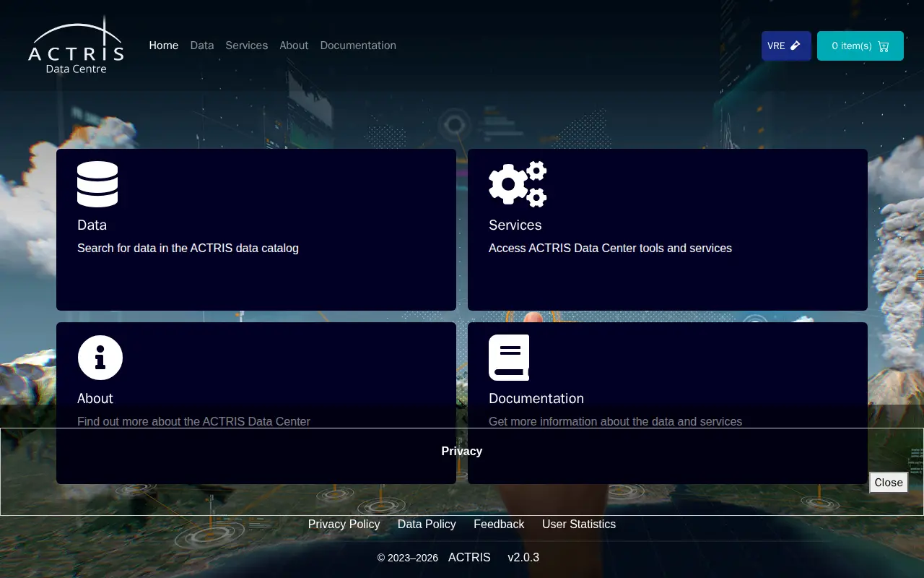The image size is (924, 578).
Task: Open the Home menu item
Action: [x=164, y=46]
